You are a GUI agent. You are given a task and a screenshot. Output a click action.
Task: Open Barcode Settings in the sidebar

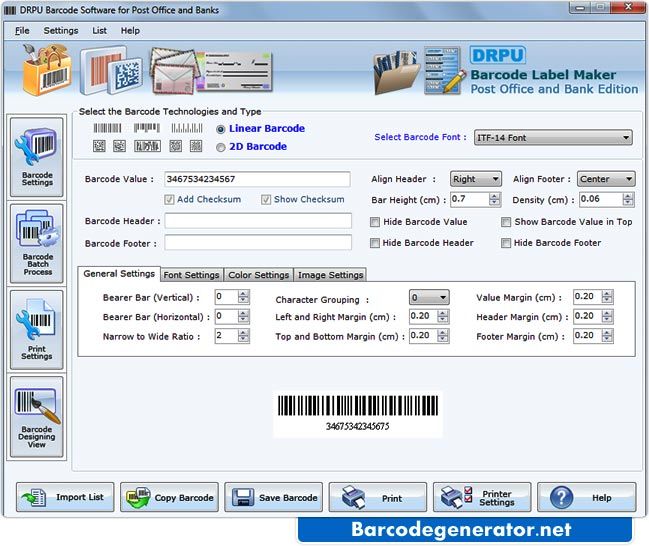37,157
